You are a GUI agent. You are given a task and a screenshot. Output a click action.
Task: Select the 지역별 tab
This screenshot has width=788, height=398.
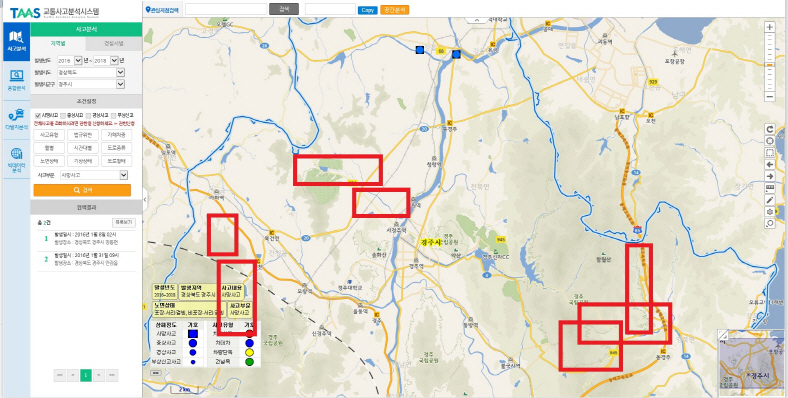click(58, 43)
